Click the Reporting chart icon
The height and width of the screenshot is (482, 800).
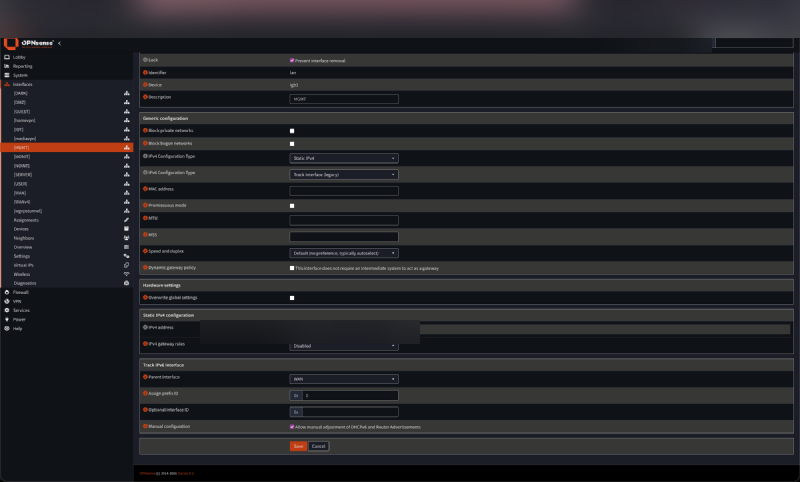tap(7, 66)
